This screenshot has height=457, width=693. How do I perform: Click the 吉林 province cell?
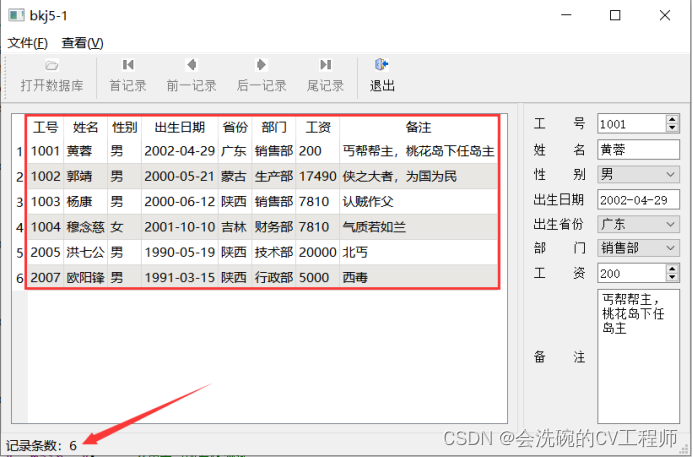tap(235, 227)
